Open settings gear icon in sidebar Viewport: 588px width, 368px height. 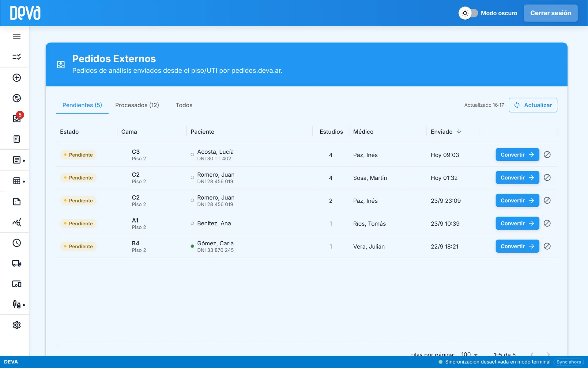click(17, 325)
